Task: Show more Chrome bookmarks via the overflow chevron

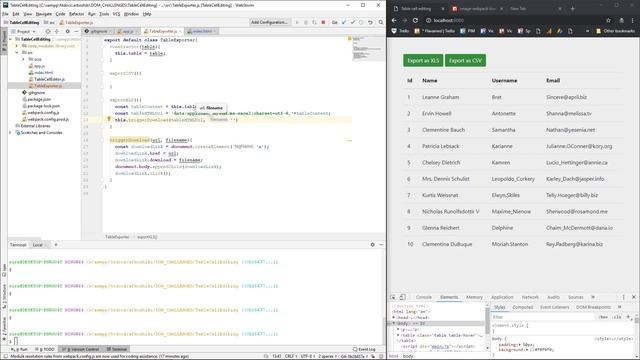Action: (587, 31)
